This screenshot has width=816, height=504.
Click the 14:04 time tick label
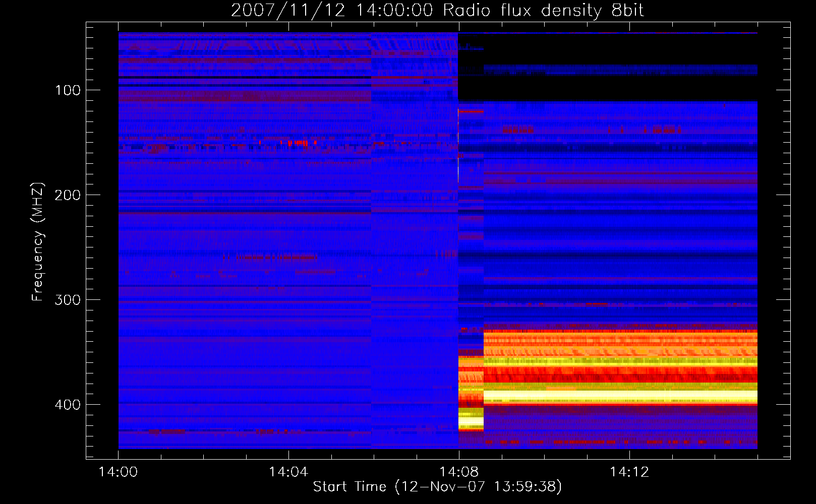pos(288,472)
